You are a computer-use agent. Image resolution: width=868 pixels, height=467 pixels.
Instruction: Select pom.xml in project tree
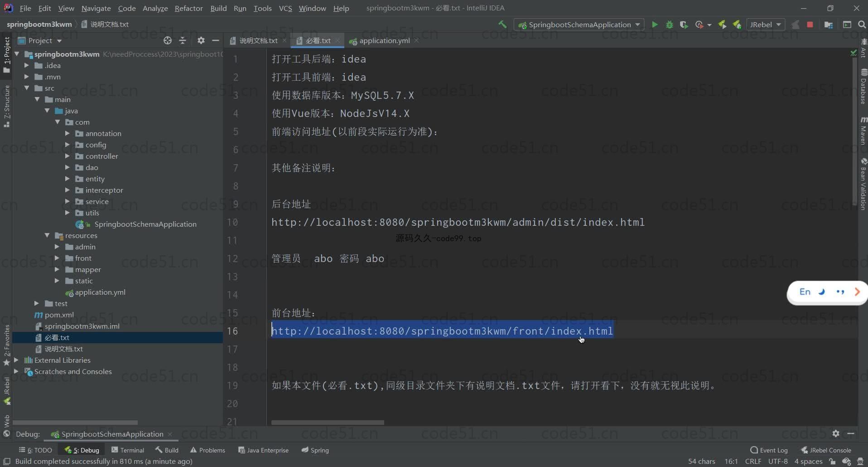pos(59,315)
